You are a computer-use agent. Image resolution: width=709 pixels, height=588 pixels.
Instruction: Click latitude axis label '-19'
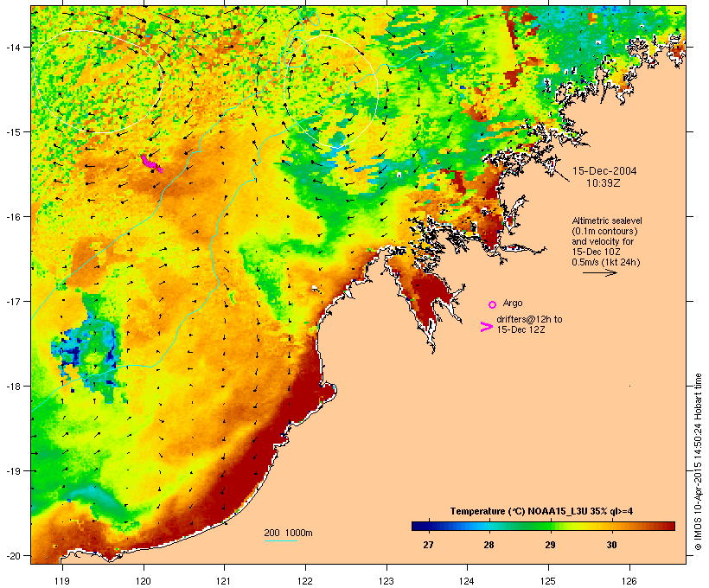click(13, 471)
